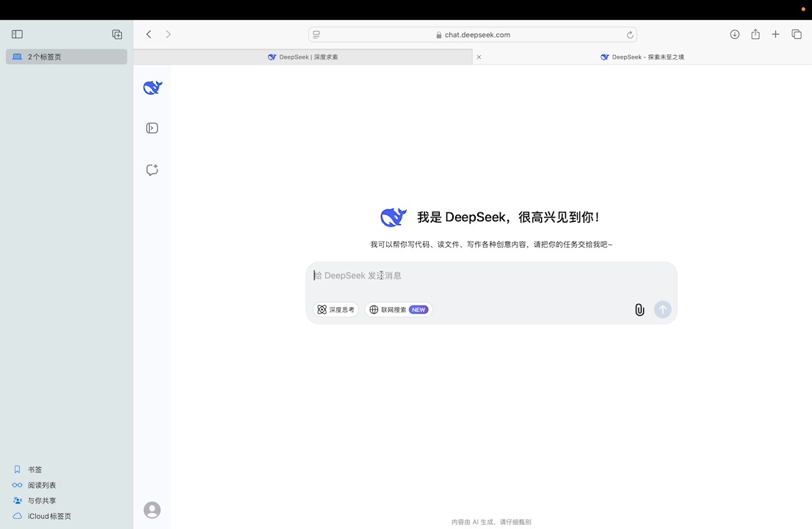
Task: Send the message with arrow button
Action: [x=662, y=309]
